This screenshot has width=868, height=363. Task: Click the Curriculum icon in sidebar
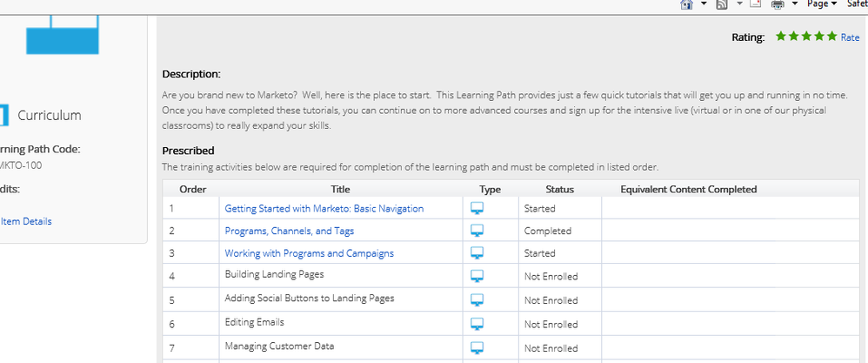[x=4, y=115]
